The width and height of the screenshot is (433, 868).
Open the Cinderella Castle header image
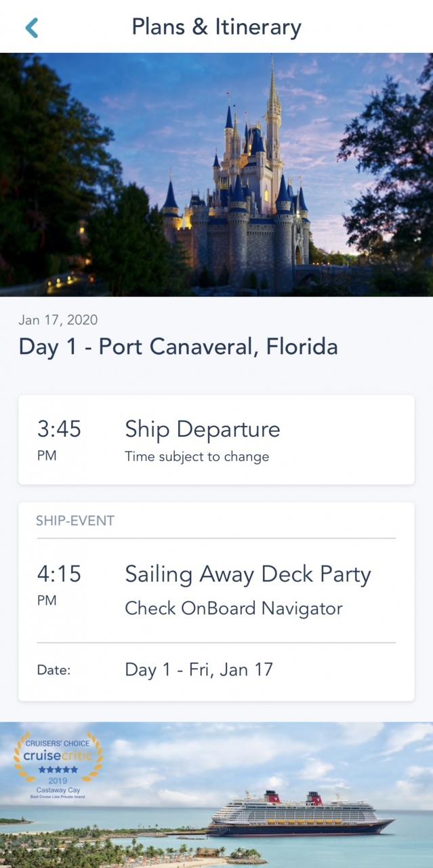[216, 174]
